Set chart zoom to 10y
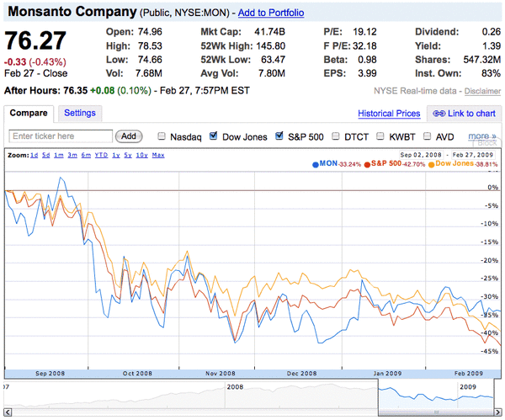 click(141, 155)
